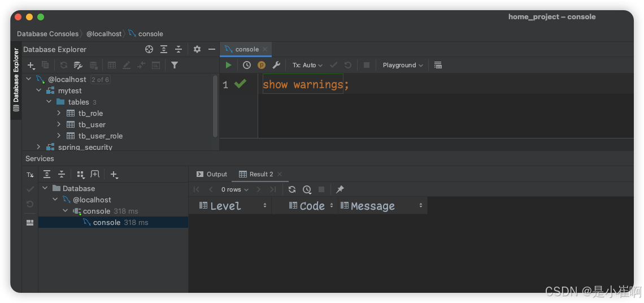Close the Result 2 tab
Screen dimensions: 644x303
(x=280, y=174)
